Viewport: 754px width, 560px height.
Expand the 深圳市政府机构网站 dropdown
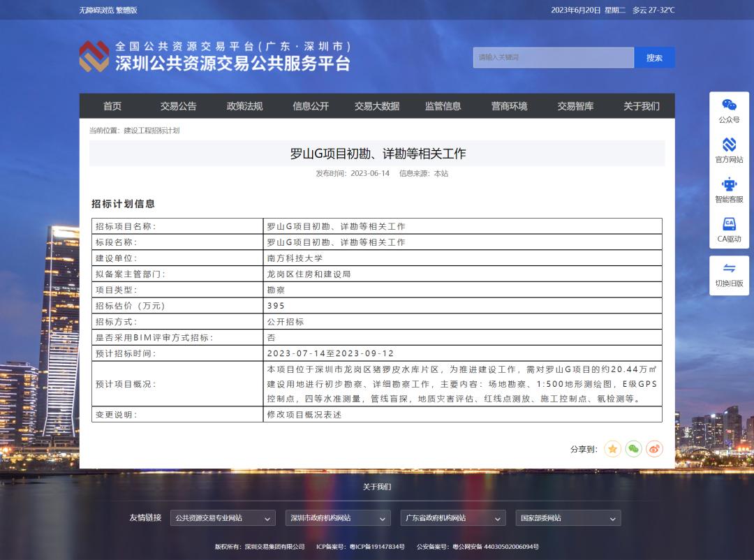pyautogui.click(x=338, y=518)
